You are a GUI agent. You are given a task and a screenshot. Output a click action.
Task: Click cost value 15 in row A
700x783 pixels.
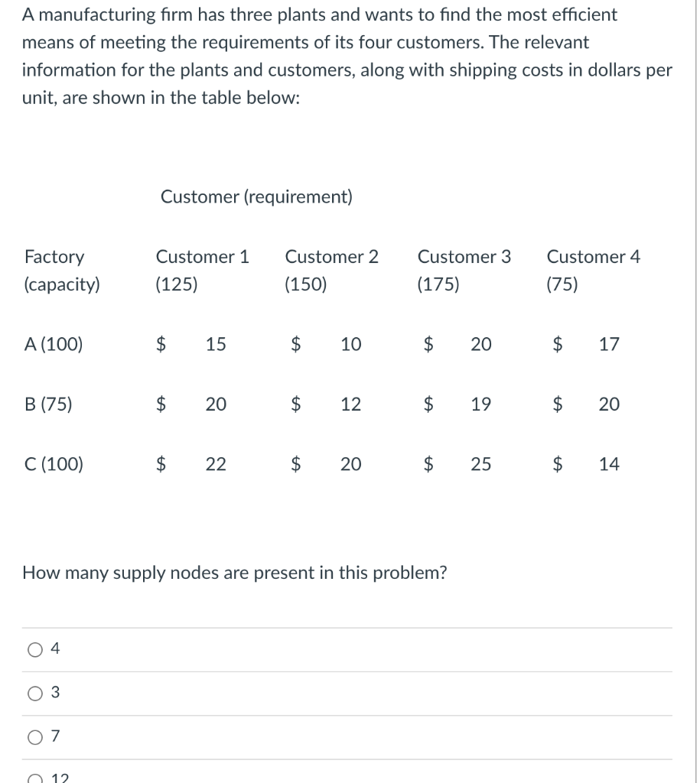216,344
